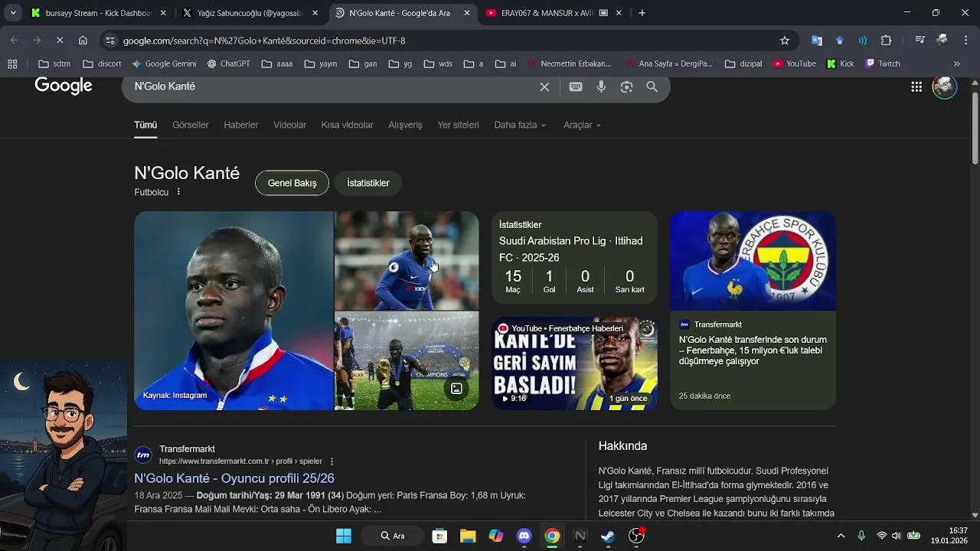
Task: Show hidden system tray icons
Action: [841, 536]
